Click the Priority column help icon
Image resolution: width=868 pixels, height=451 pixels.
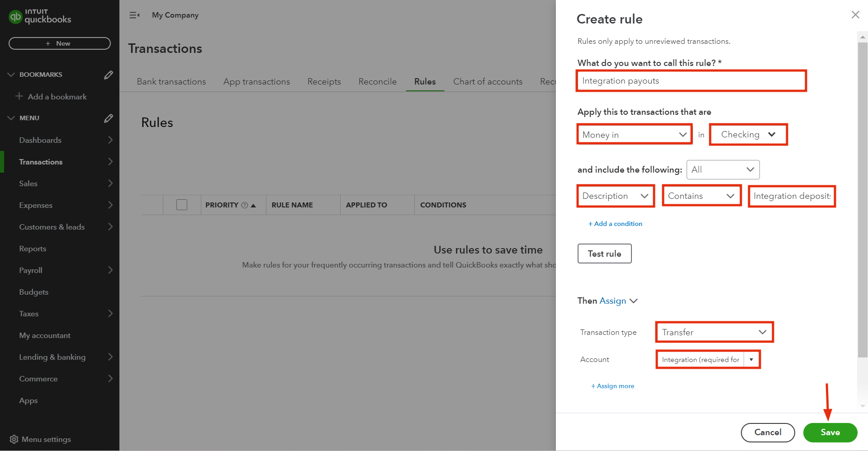(x=244, y=205)
